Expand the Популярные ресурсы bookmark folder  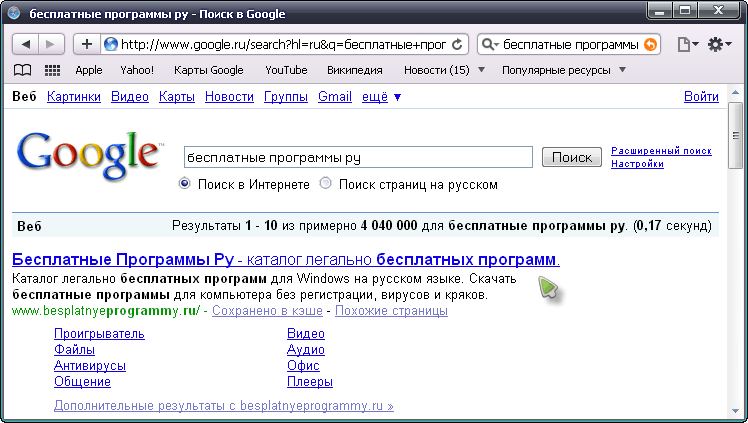coord(563,70)
